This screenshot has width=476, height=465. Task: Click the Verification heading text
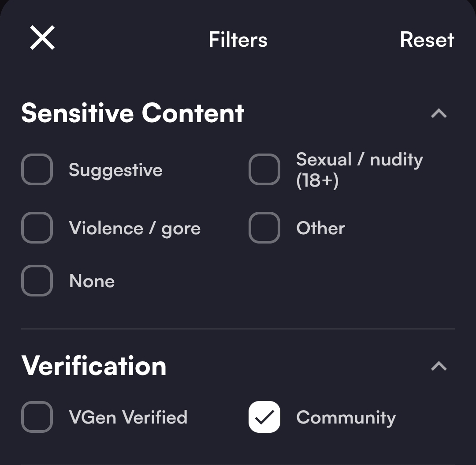[94, 366]
